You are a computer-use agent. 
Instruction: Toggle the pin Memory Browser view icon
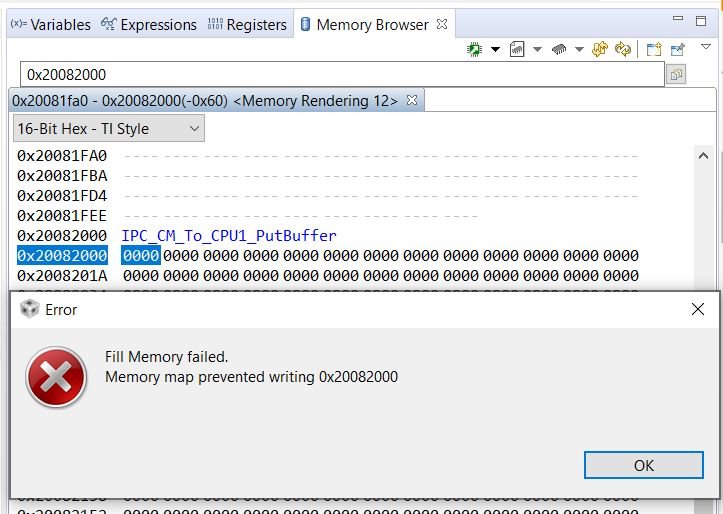pos(677,49)
